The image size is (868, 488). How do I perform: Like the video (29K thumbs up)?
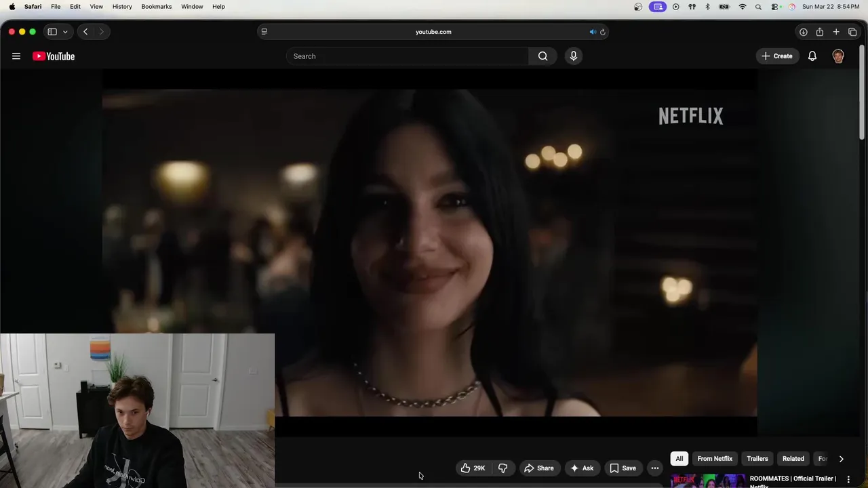473,468
